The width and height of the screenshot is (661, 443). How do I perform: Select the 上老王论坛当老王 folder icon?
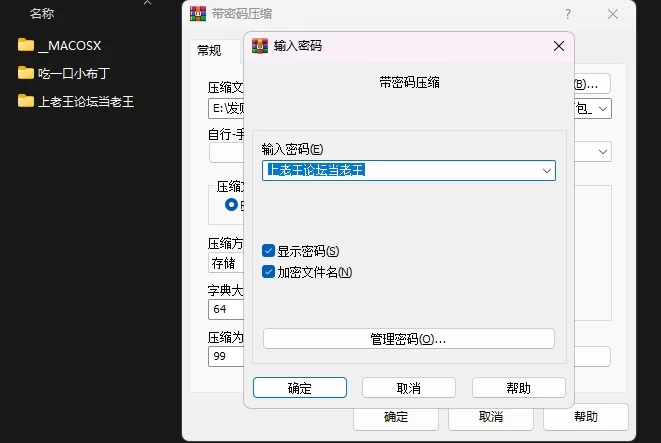[26, 101]
